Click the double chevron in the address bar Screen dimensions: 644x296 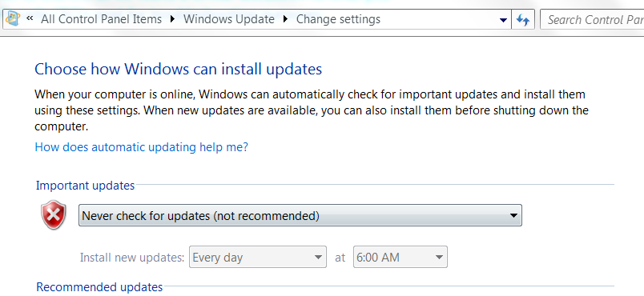point(30,18)
